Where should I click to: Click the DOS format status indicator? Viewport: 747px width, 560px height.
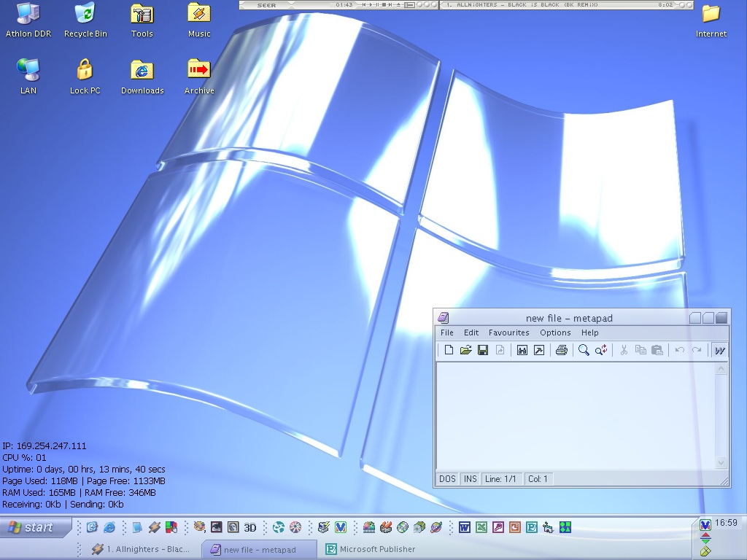[447, 479]
